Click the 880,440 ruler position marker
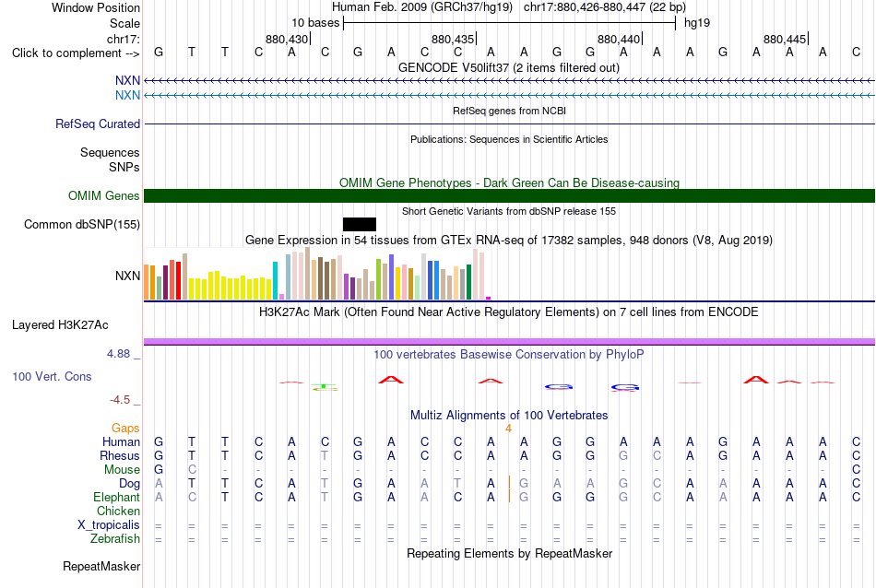The height and width of the screenshot is (588, 876). click(620, 39)
